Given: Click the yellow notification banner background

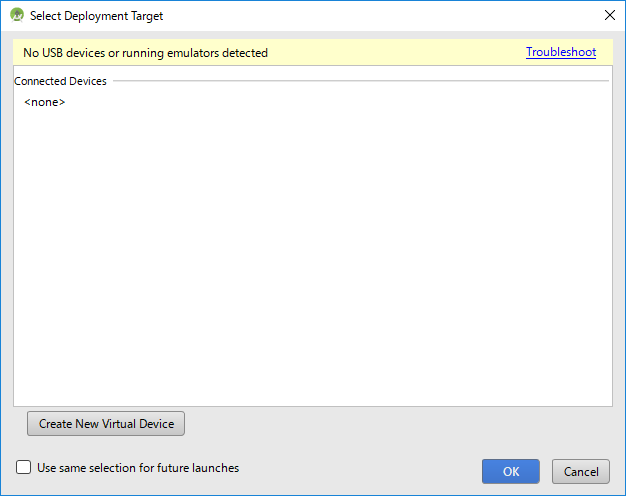Looking at the screenshot, I should coord(395,52).
